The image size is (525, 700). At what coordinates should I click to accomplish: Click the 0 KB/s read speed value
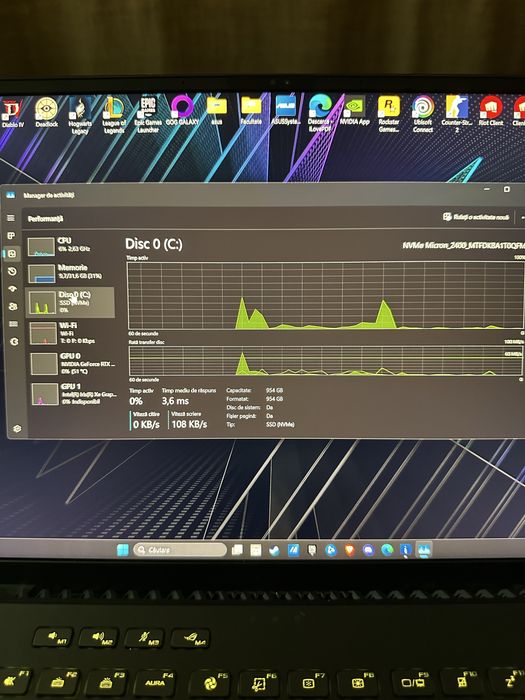click(x=146, y=425)
